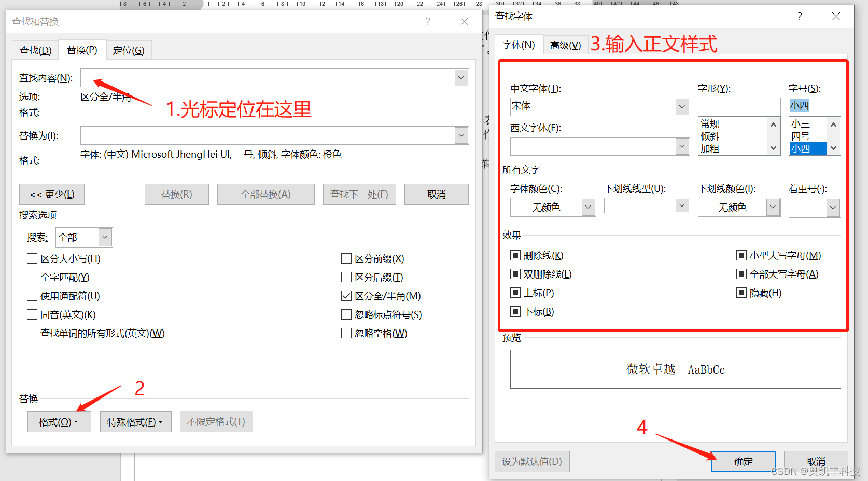Switch to 字体(N) tab
Image resolution: width=868 pixels, height=481 pixels.
coord(519,45)
